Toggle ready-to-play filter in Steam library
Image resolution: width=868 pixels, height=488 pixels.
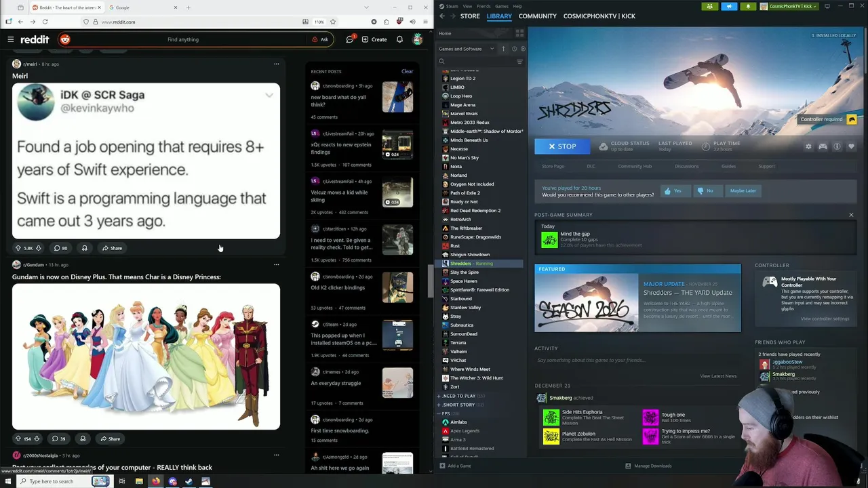pyautogui.click(x=522, y=49)
